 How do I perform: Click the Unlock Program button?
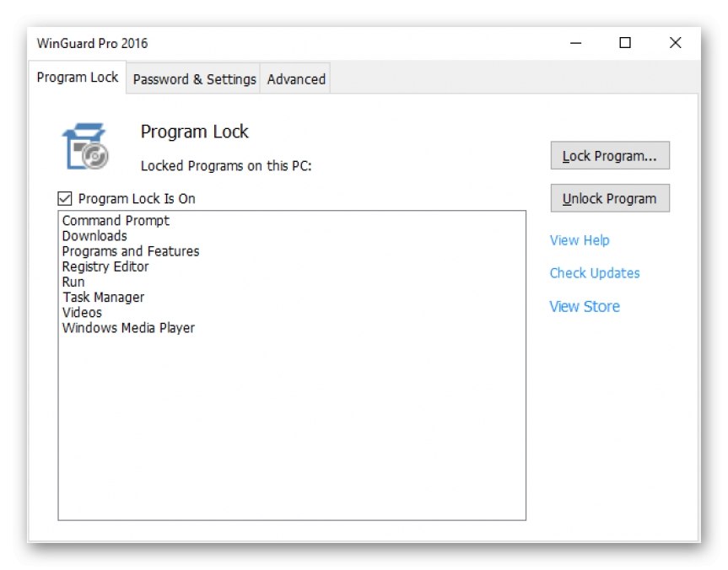click(610, 198)
